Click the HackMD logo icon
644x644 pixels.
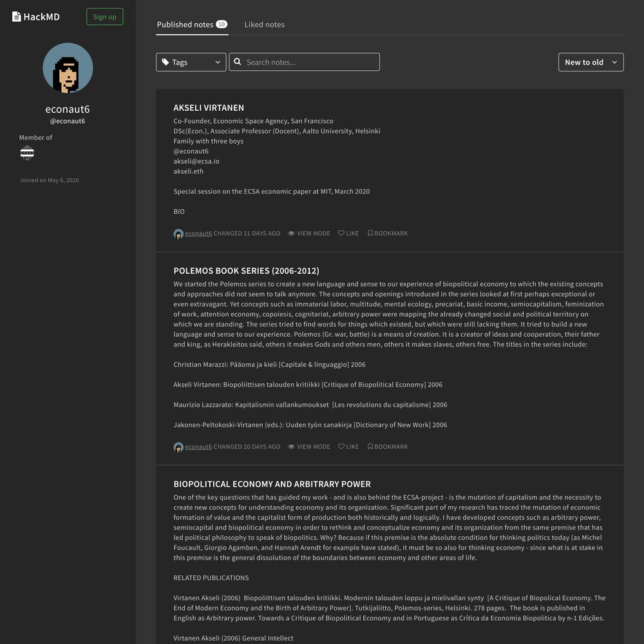[17, 17]
